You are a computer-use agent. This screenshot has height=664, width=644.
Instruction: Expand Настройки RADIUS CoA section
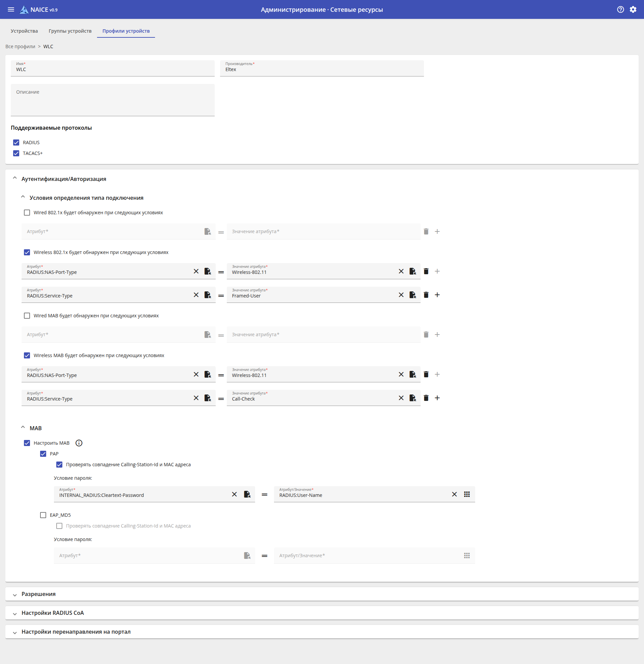(x=53, y=613)
